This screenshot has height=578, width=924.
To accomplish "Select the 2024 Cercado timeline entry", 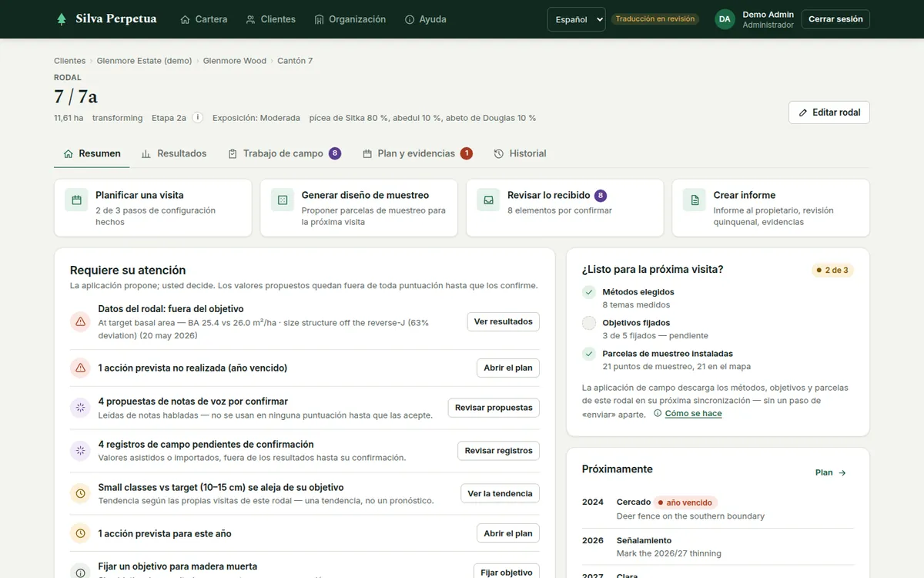I will 718,509.
